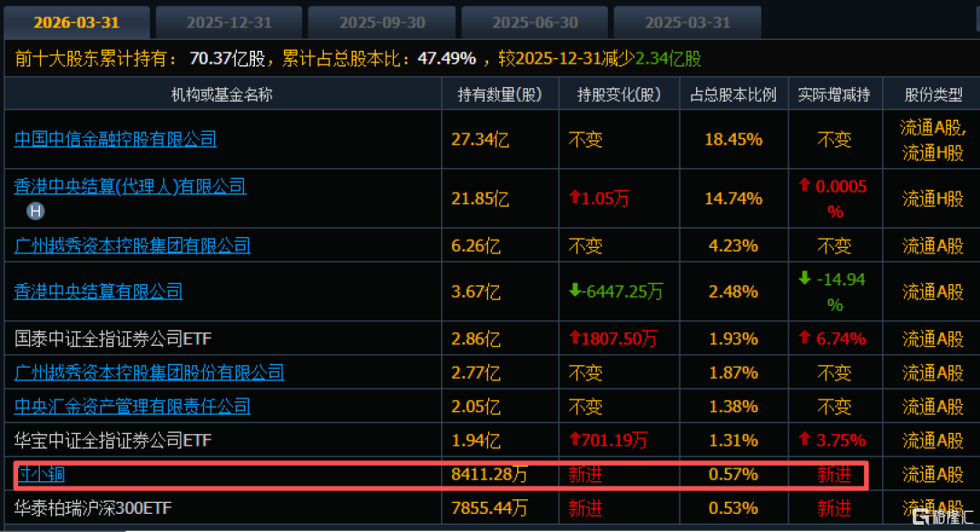Click the 2.34亿股 decrease figure
The width and height of the screenshot is (980, 532).
[x=668, y=58]
